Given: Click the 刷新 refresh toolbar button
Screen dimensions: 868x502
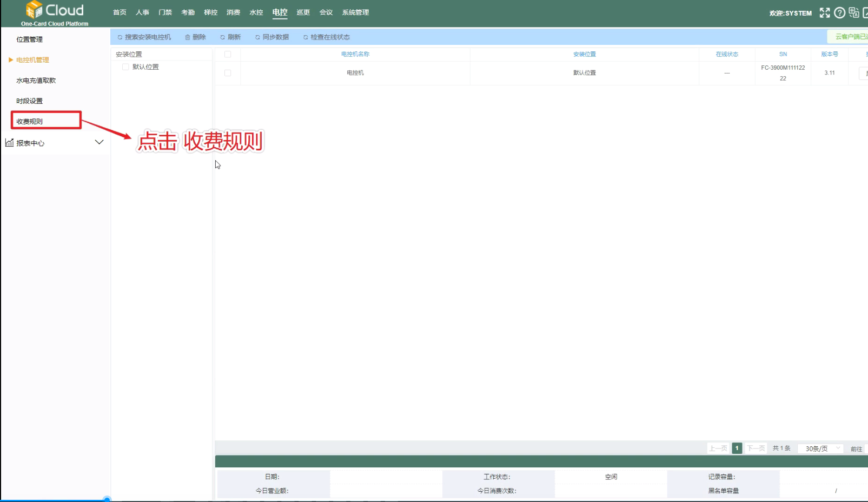Looking at the screenshot, I should (x=230, y=37).
